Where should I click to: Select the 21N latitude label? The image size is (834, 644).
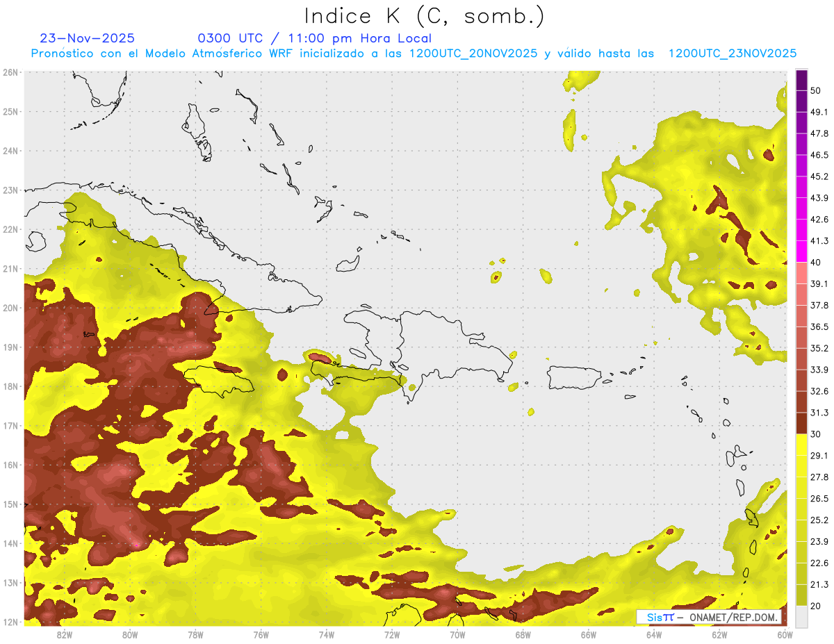[11, 268]
